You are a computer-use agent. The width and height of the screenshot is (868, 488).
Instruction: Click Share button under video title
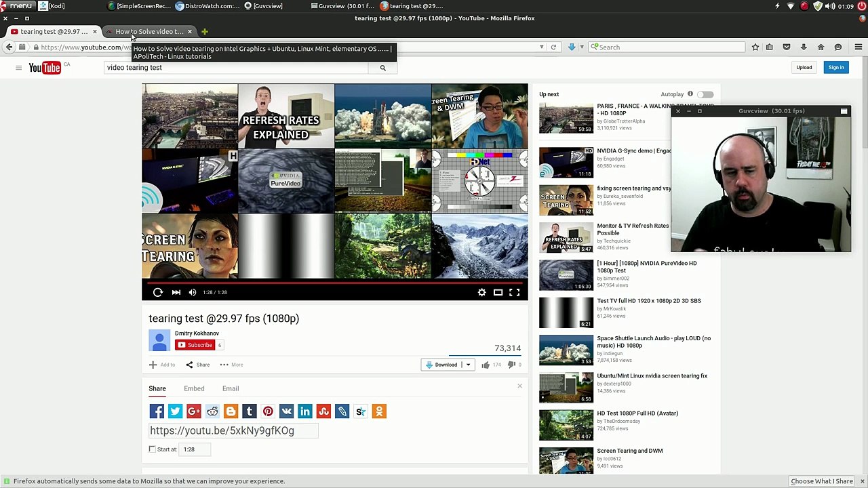click(x=198, y=365)
